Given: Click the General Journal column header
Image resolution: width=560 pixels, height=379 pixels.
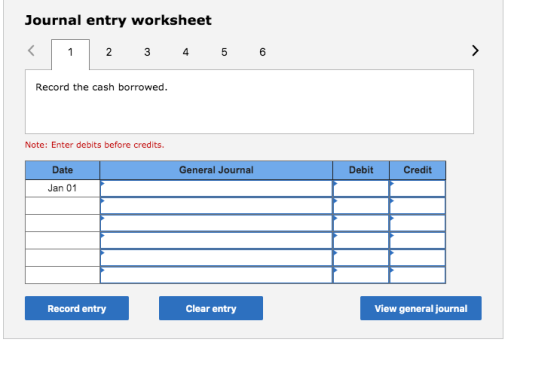Looking at the screenshot, I should (216, 170).
